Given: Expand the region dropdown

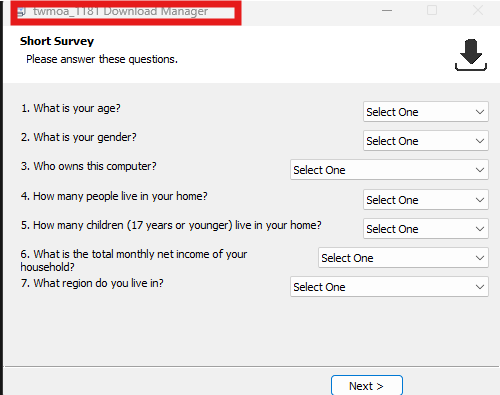Looking at the screenshot, I should point(389,287).
